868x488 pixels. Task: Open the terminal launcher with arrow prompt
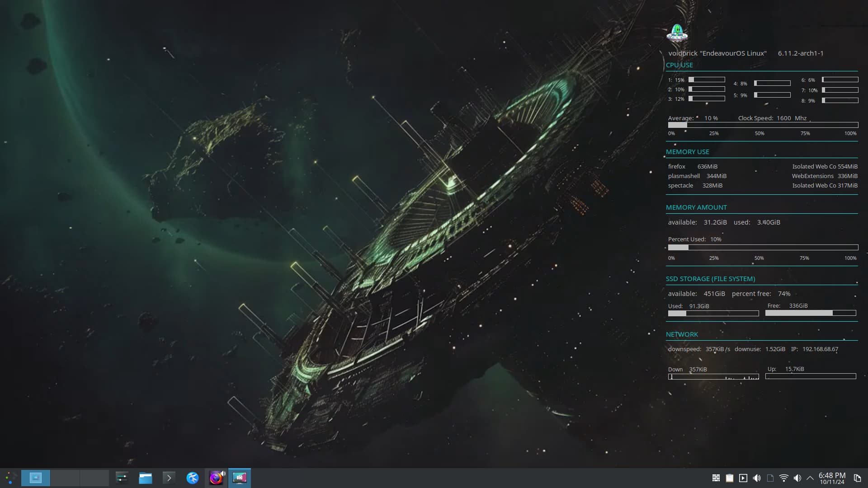click(169, 478)
